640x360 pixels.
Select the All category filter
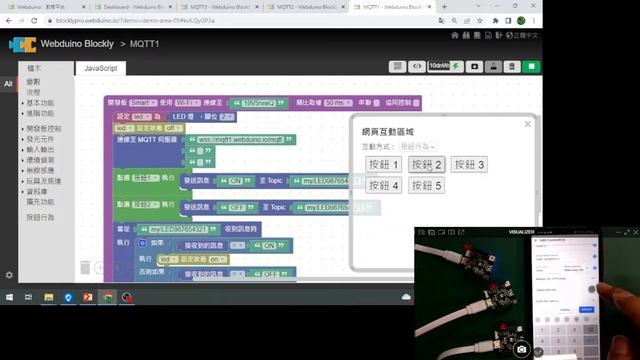click(8, 84)
